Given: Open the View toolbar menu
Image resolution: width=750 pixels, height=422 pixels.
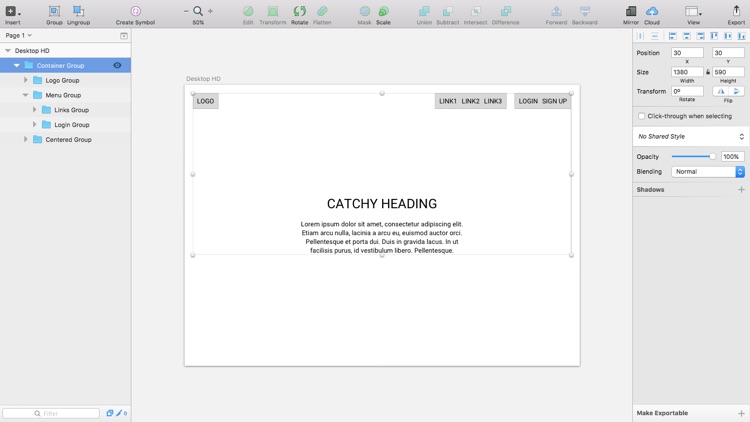Looking at the screenshot, I should (x=693, y=11).
